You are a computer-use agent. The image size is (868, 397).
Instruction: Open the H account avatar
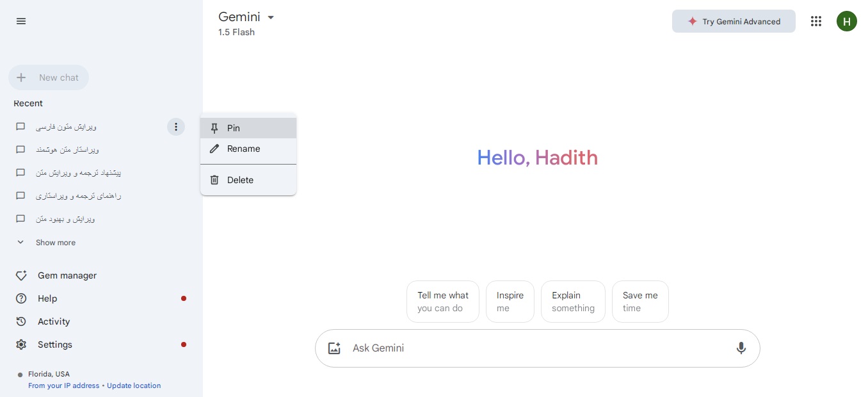point(846,21)
